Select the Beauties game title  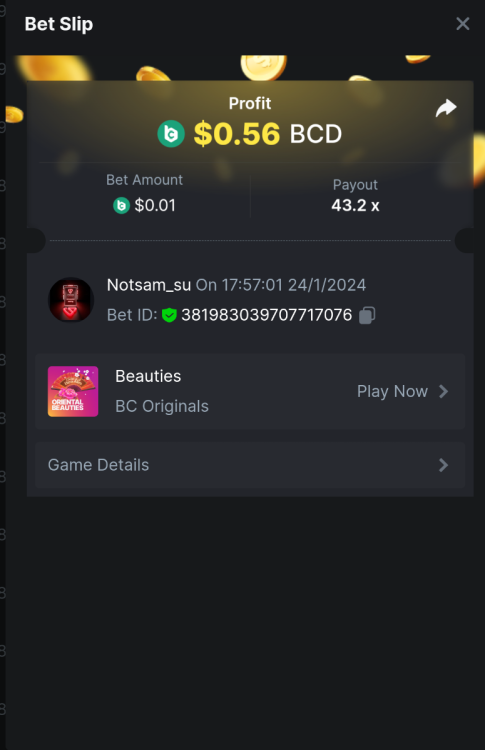148,376
